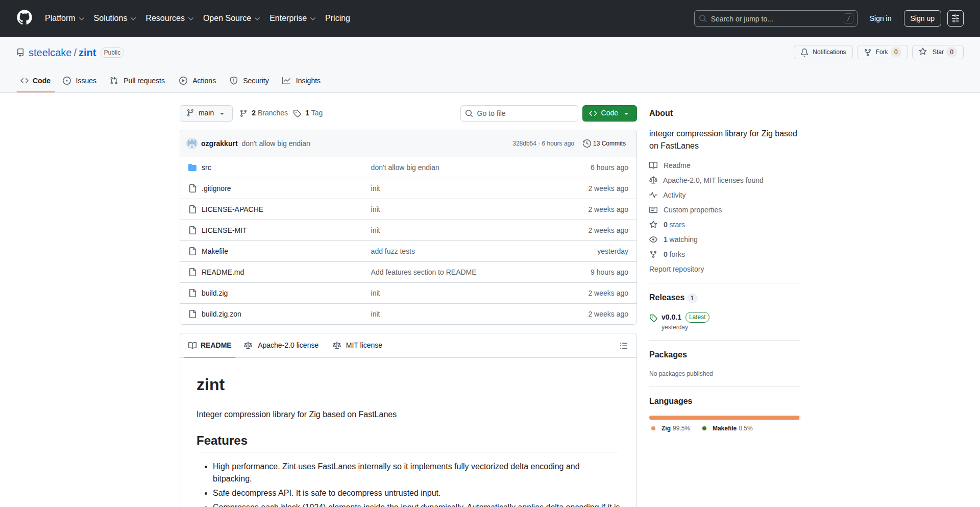
Task: Expand the green Code dropdown
Action: (609, 113)
